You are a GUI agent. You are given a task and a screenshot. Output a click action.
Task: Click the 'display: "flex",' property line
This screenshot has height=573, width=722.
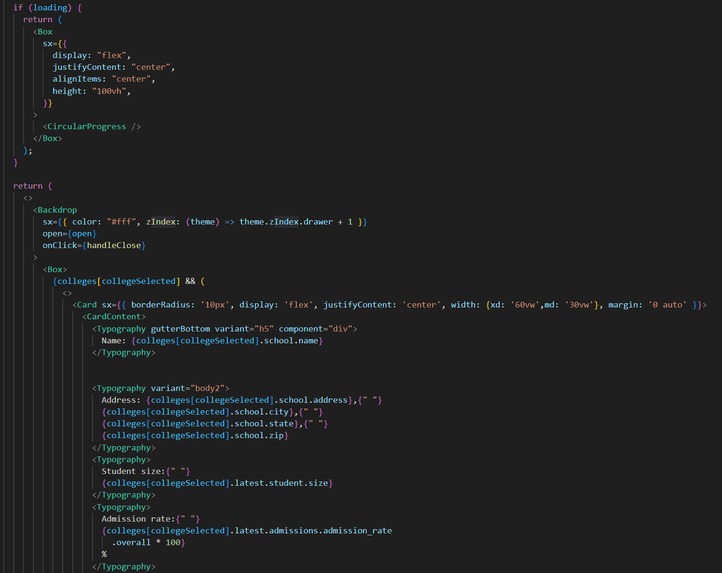pos(91,55)
